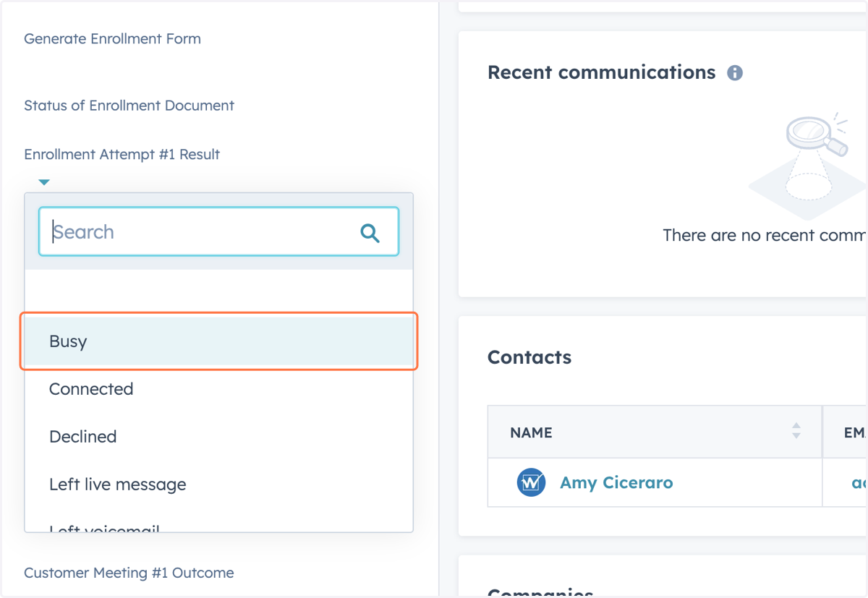868x598 pixels.
Task: Click the Contacts card heading
Action: pos(529,357)
